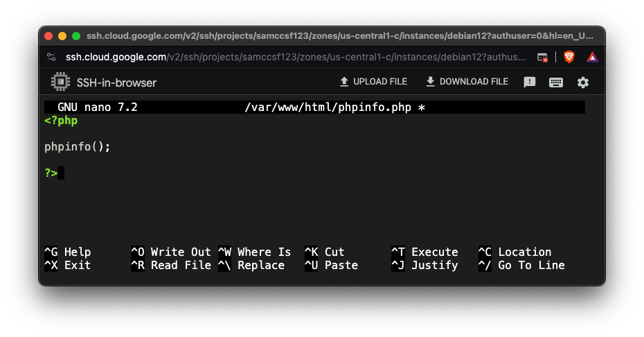The image size is (644, 337).
Task: Click the yellow minimize window button
Action: point(62,36)
